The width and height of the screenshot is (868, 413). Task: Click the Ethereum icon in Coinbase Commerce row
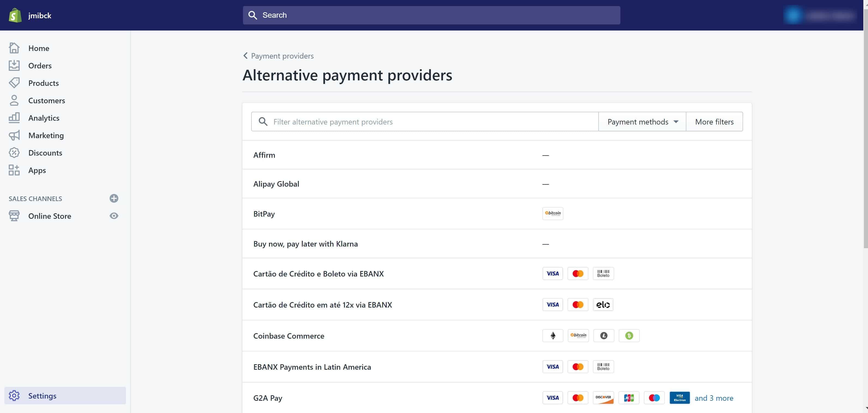(x=552, y=336)
